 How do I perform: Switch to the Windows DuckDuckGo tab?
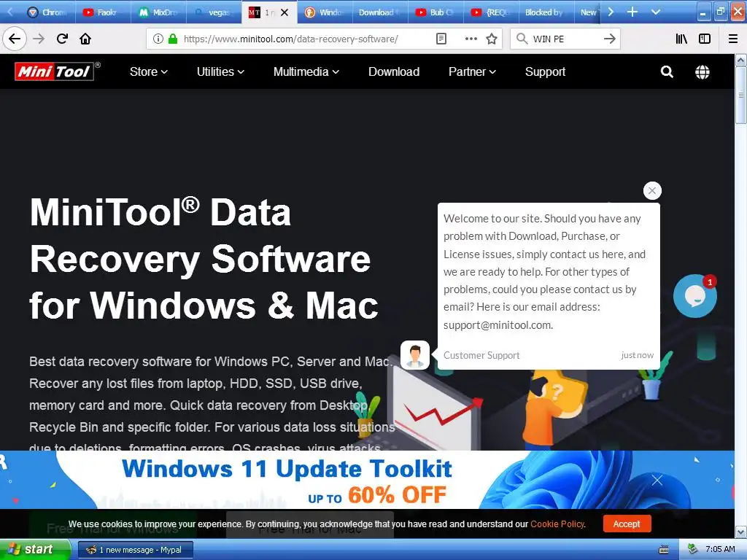tap(325, 12)
